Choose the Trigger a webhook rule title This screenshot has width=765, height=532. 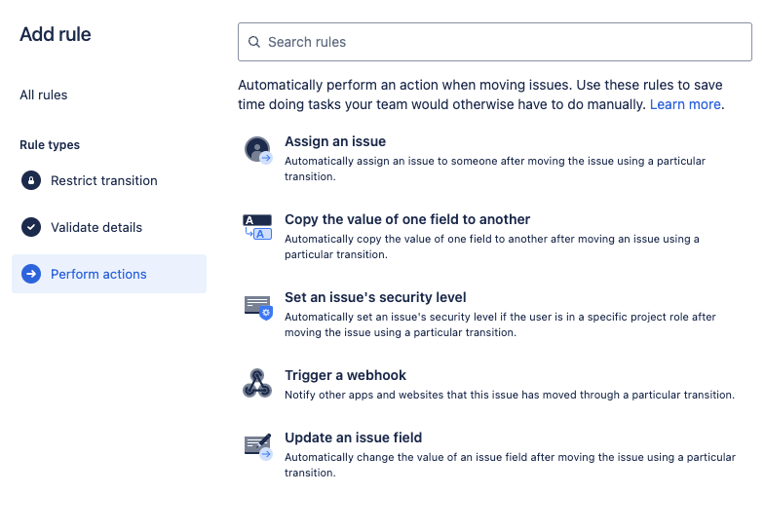[345, 375]
